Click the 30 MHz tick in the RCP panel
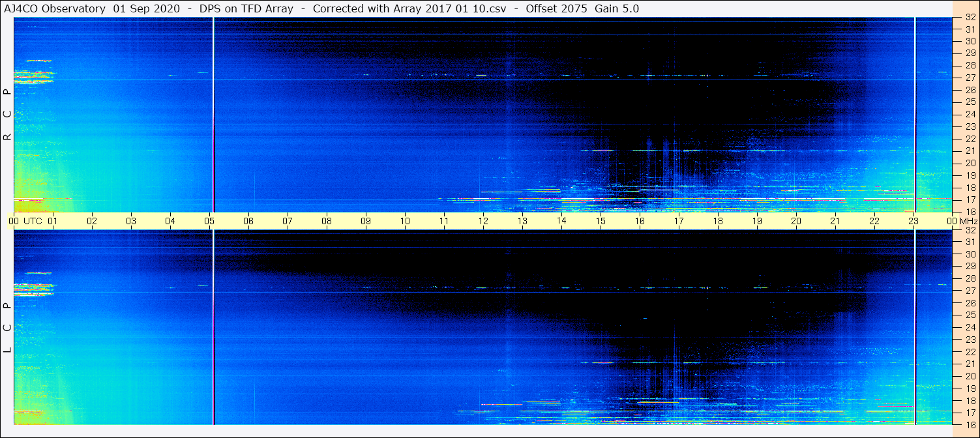Viewport: 980px width, 438px height. pos(970,41)
